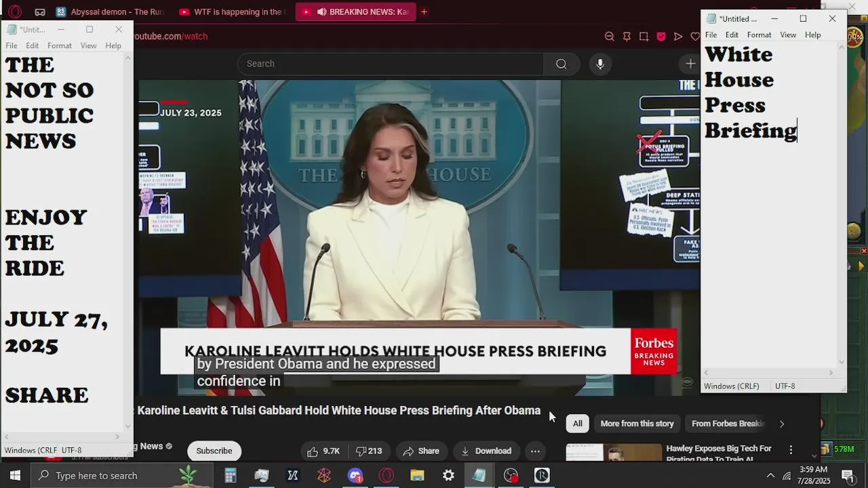Open the more actions three-dot button
The image size is (868, 488).
[x=535, y=451]
